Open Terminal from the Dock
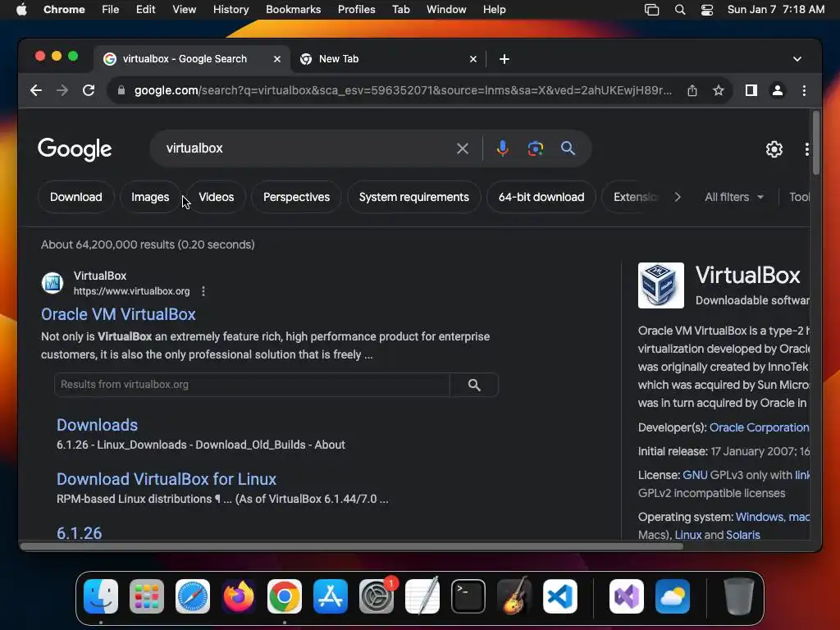 click(x=468, y=596)
